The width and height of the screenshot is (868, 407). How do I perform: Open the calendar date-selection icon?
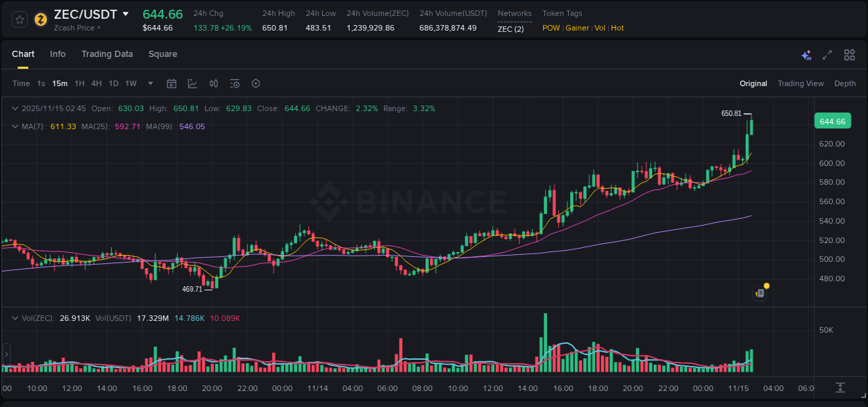(172, 83)
